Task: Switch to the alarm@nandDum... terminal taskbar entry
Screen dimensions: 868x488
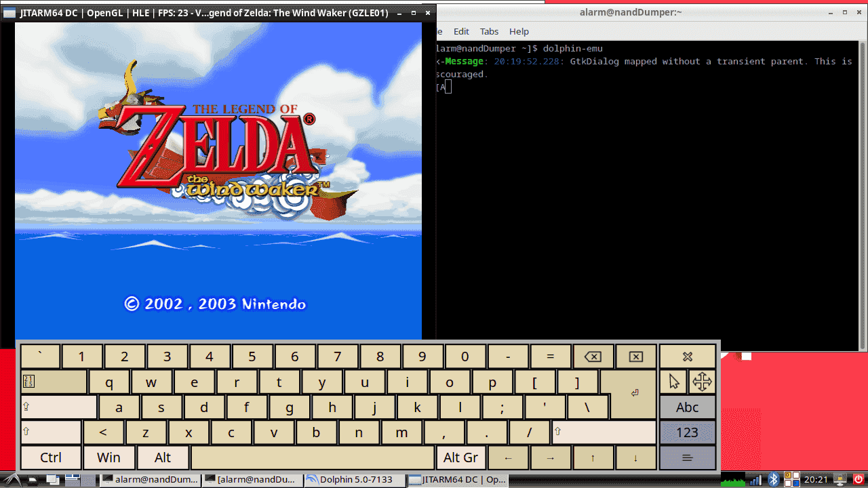Action: pos(150,480)
